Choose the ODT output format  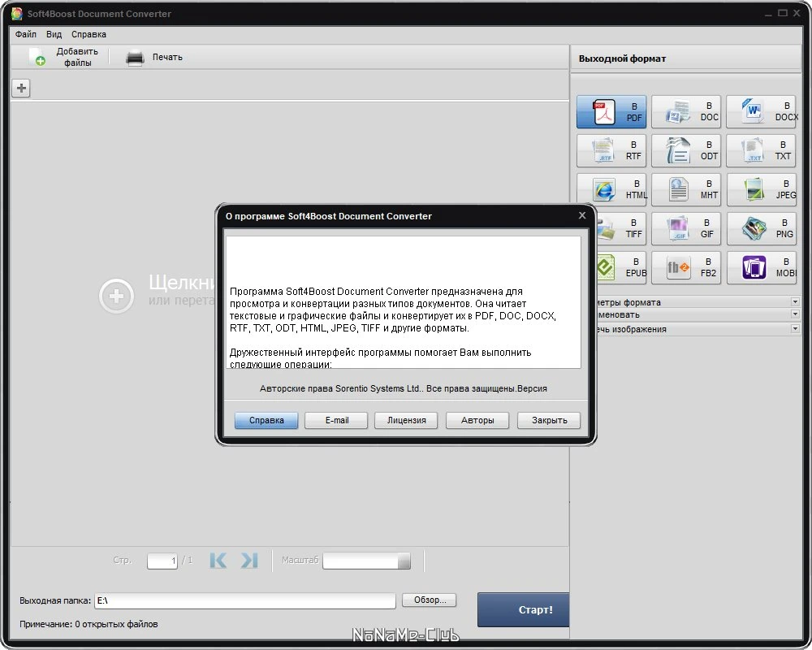(685, 150)
